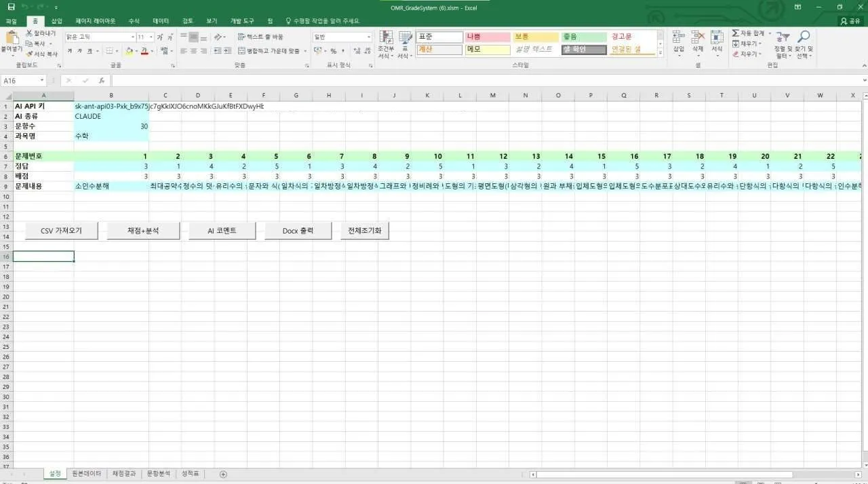Align text left in alignment group
Viewport: 868px width, 484px height.
184,51
